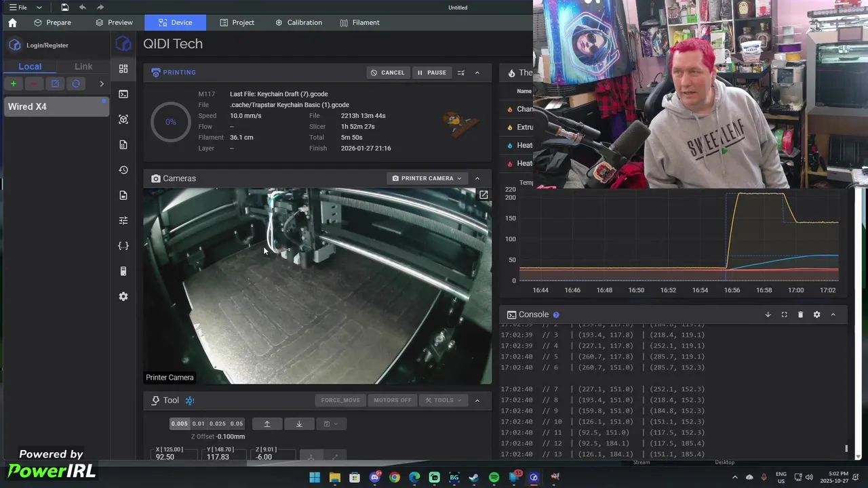Click the undo arrow icon
The width and height of the screenshot is (868, 488).
(x=83, y=7)
